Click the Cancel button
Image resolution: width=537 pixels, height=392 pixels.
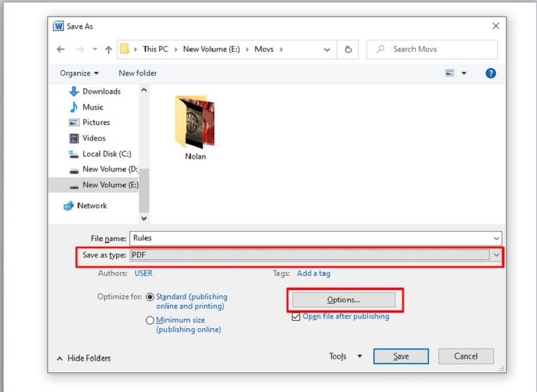466,357
